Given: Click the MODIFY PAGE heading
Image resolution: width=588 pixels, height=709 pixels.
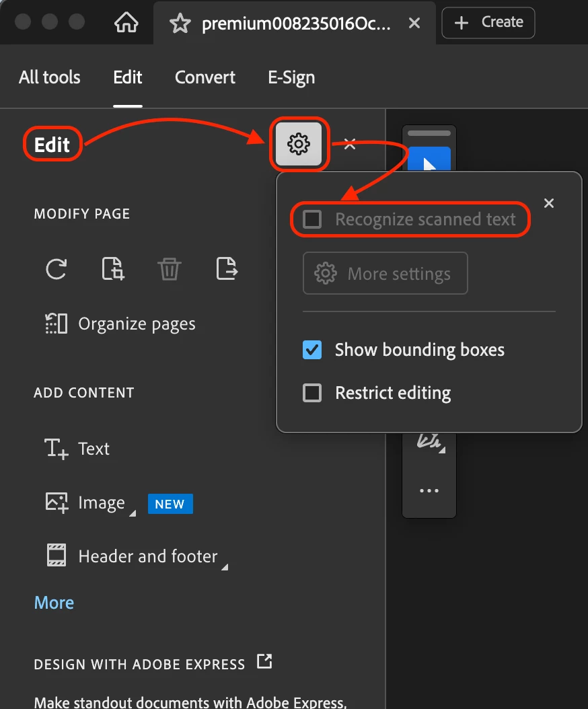Looking at the screenshot, I should pos(82,213).
